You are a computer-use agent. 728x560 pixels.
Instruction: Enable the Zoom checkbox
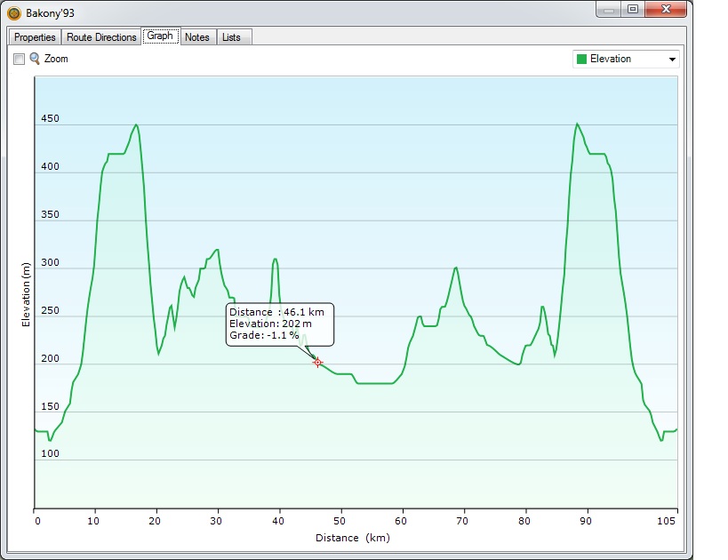(x=19, y=59)
